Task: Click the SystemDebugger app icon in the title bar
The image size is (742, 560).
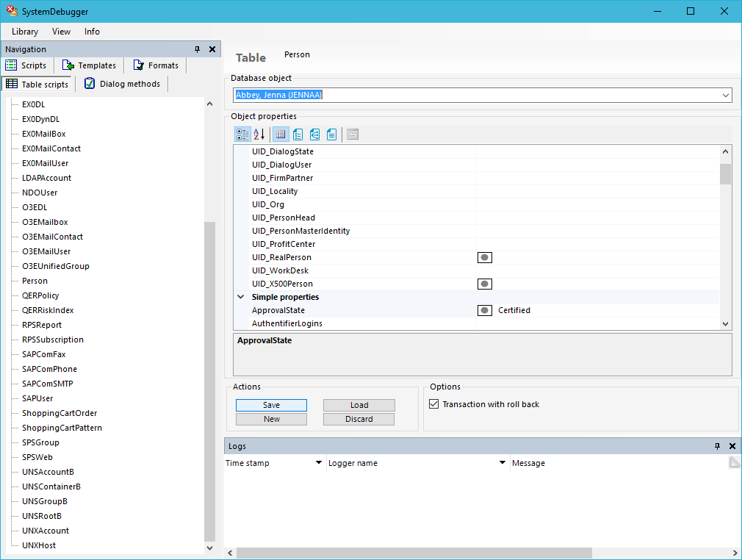Action: (12, 11)
